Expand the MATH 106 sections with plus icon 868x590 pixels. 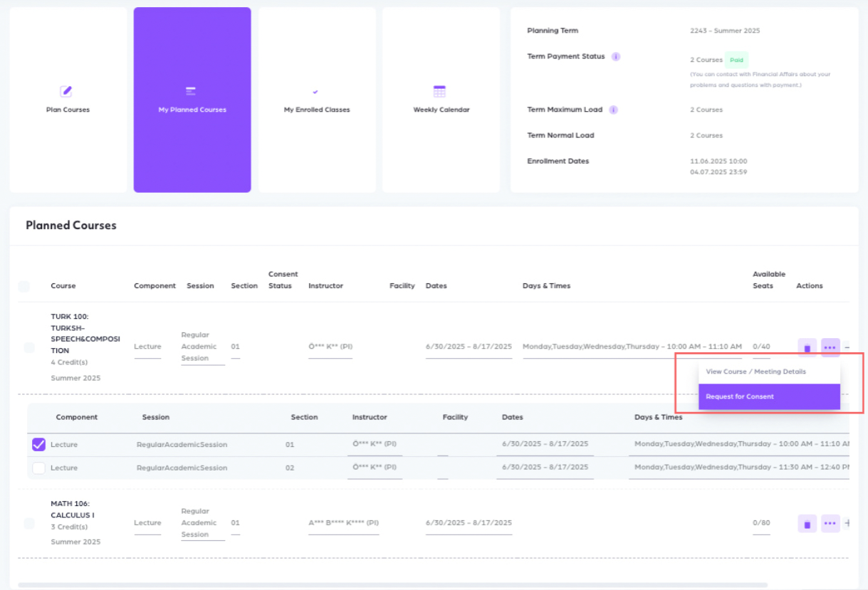847,523
